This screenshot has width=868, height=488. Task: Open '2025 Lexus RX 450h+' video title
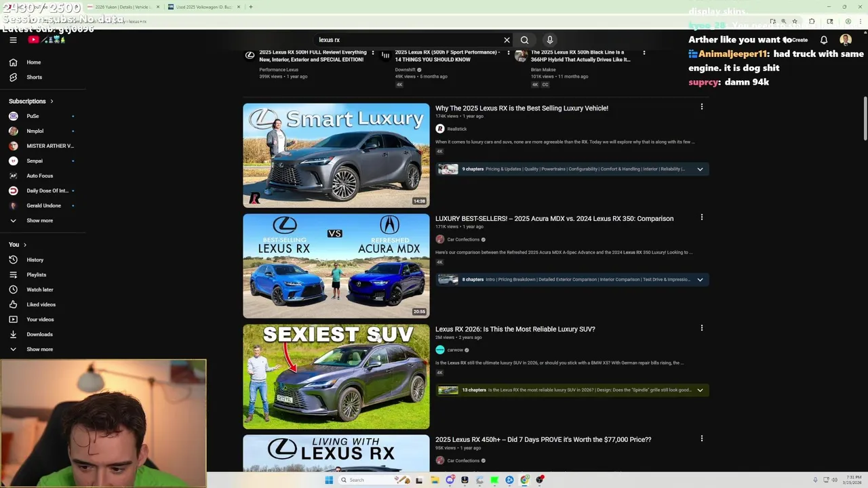click(x=543, y=440)
